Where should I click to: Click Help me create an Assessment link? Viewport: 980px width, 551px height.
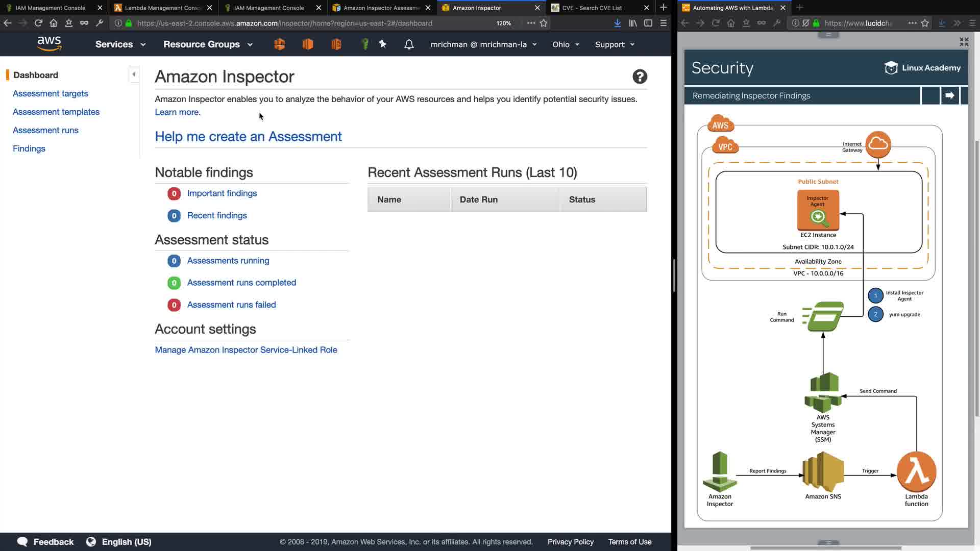point(248,136)
